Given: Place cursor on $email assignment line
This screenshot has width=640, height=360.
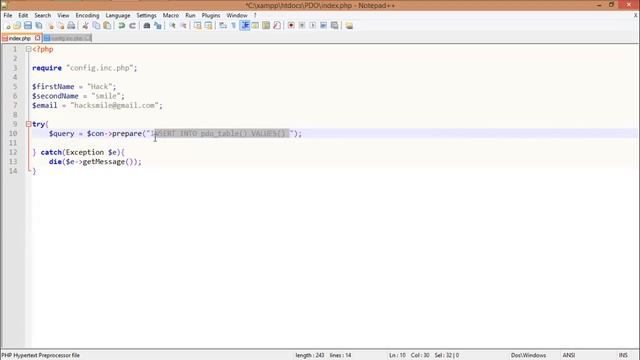Looking at the screenshot, I should [97, 105].
